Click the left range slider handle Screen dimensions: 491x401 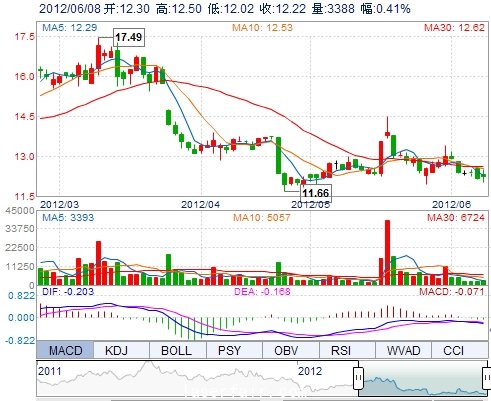tap(358, 378)
